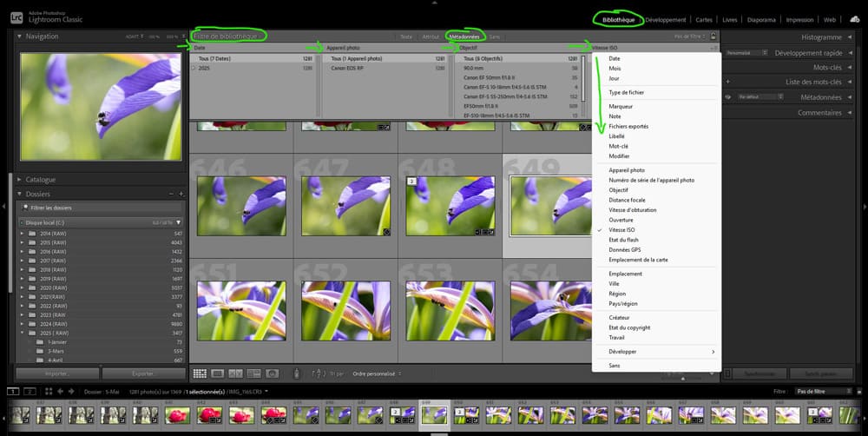Choose 'Ouverture' in the metadata menu
The height and width of the screenshot is (436, 868).
[621, 220]
